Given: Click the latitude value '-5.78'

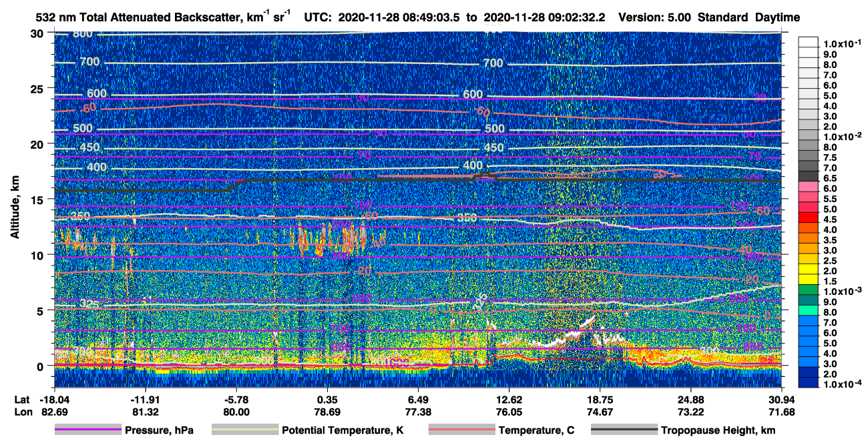Looking at the screenshot, I should pyautogui.click(x=236, y=399).
